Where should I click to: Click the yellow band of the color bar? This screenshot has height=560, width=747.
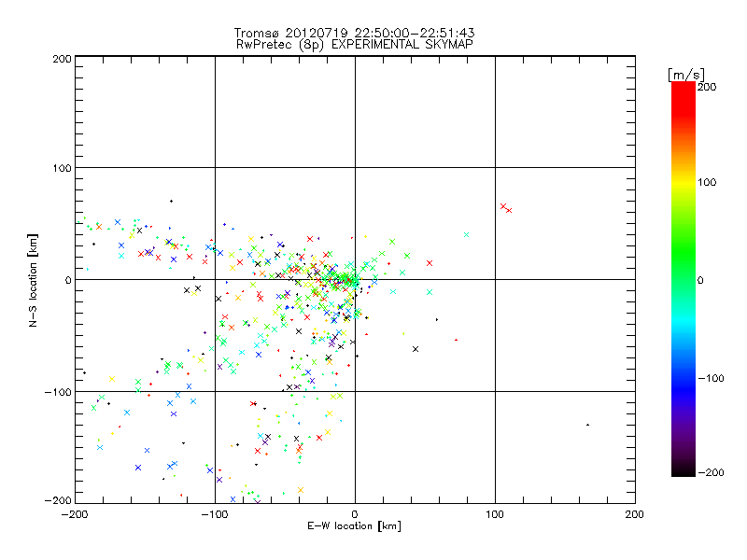[683, 182]
